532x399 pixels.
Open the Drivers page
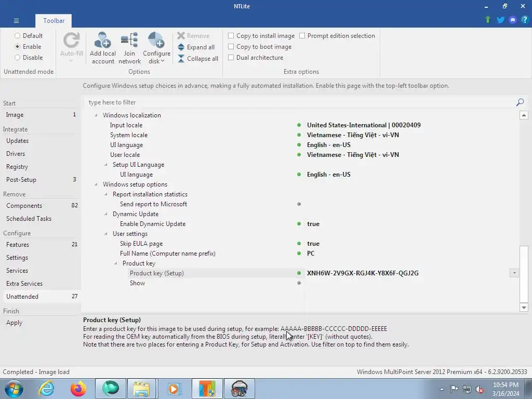[41, 154]
